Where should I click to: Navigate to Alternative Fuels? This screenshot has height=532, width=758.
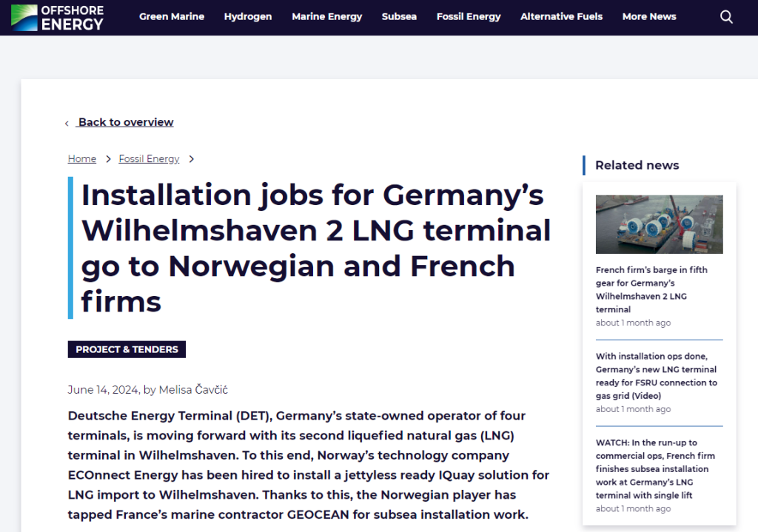[x=561, y=16]
